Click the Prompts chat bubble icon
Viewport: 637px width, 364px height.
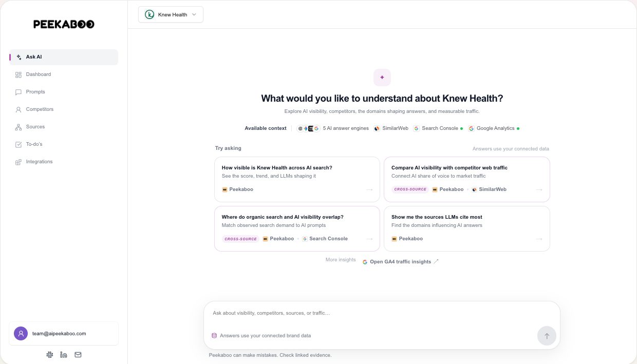18,92
